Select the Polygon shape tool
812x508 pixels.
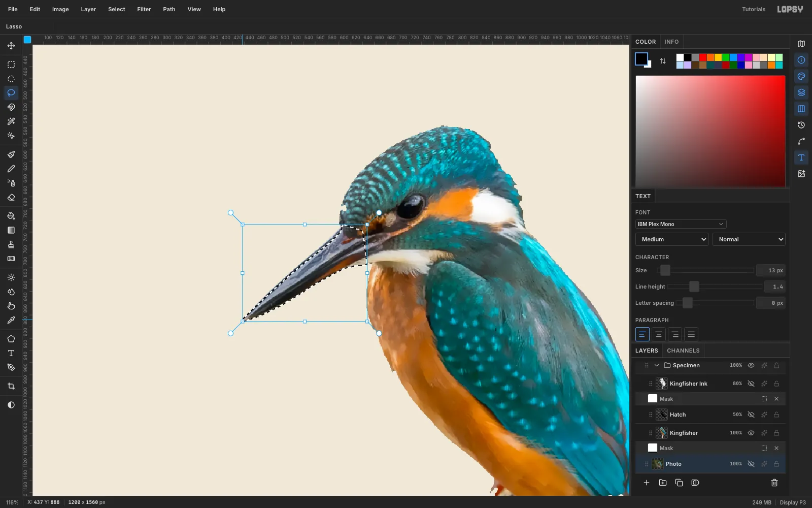pos(11,339)
